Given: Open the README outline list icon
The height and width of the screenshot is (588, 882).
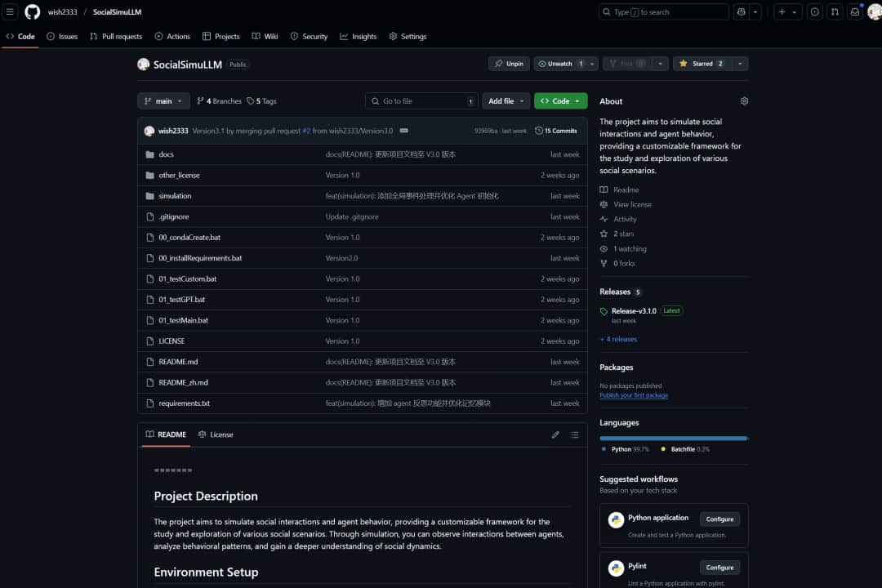Looking at the screenshot, I should pos(575,434).
